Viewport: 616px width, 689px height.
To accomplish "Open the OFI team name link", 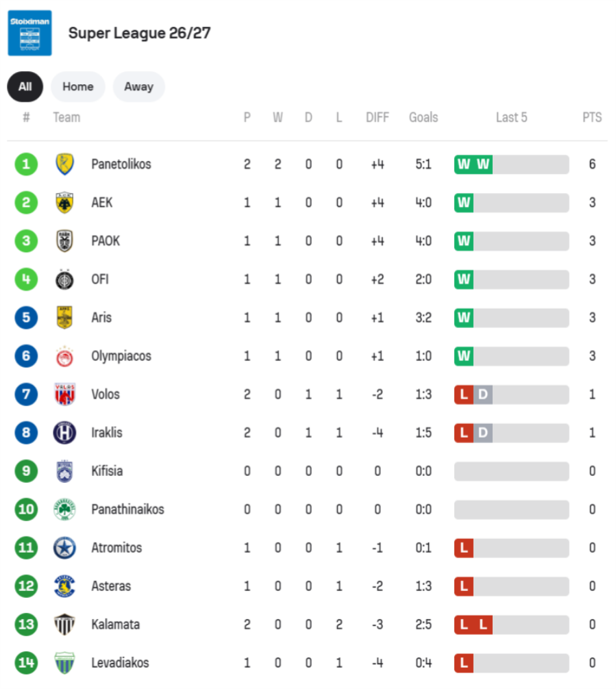I will pyautogui.click(x=100, y=279).
